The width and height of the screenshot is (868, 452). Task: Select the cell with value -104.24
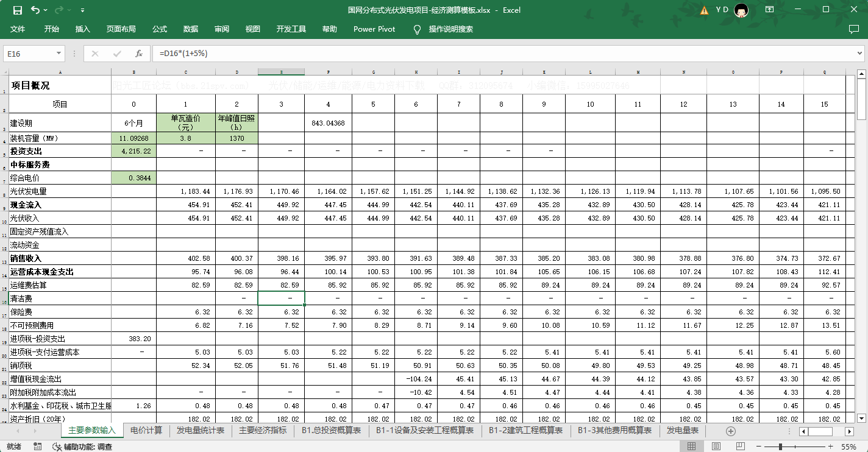(x=416, y=379)
